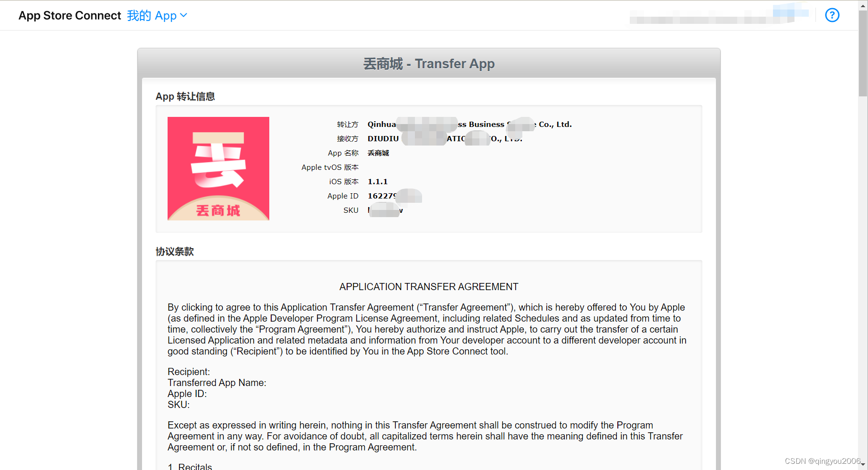Click the 丢商城 - Transfer App heading

pos(429,63)
